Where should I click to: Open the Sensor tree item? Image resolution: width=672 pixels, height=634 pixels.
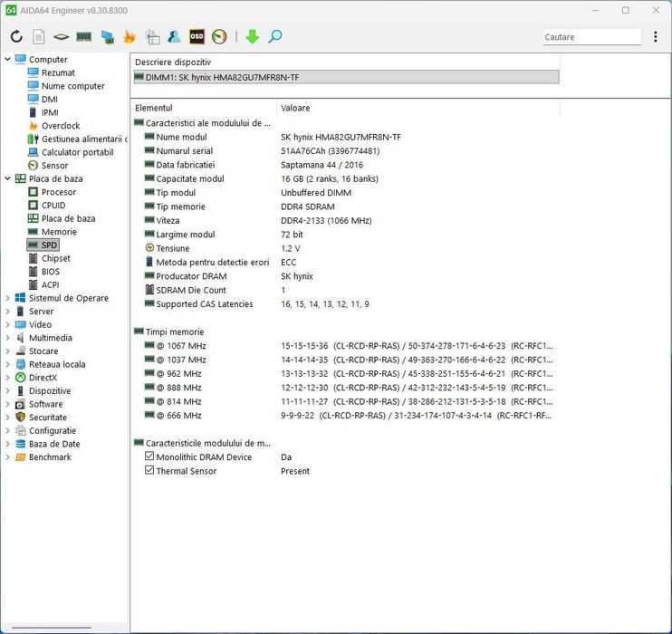point(54,166)
